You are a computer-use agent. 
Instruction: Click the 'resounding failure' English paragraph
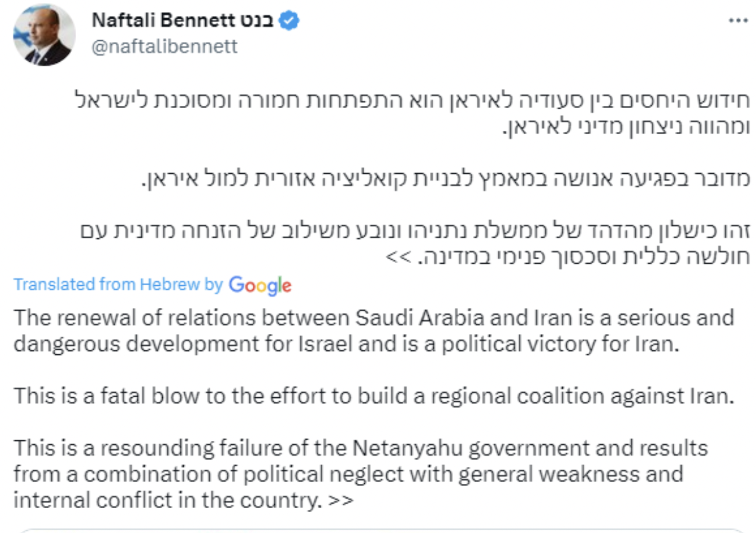[x=360, y=474]
